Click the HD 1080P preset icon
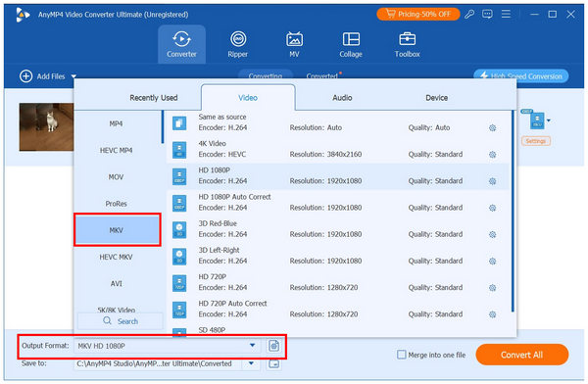The image size is (588, 384). click(179, 176)
